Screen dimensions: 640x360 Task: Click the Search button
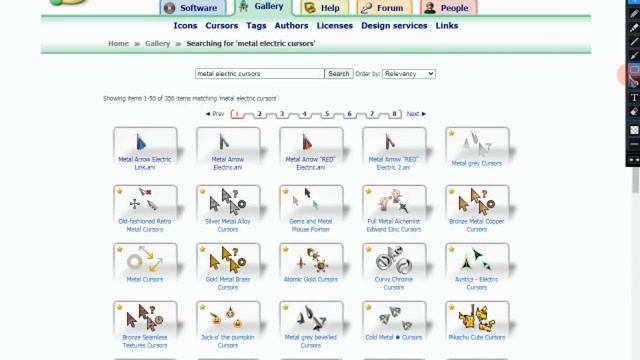339,74
